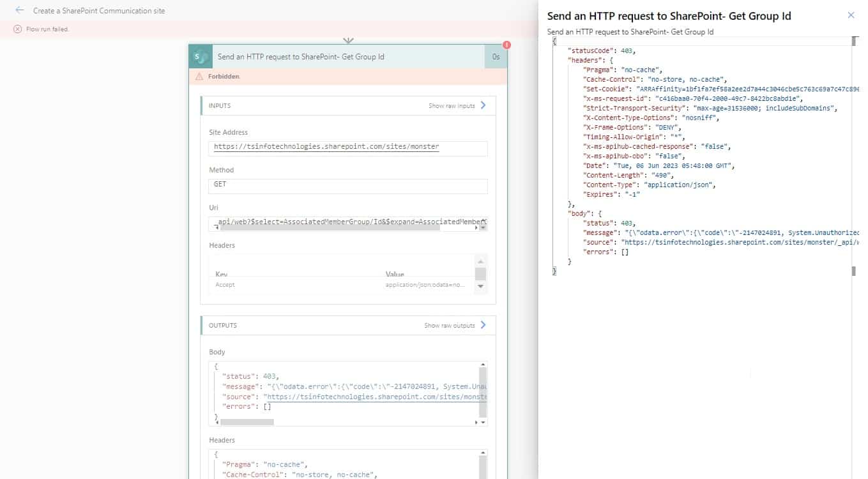Viewport: 868px width, 479px height.
Task: Click the Pragma line in the Headers output
Action: 264,464
